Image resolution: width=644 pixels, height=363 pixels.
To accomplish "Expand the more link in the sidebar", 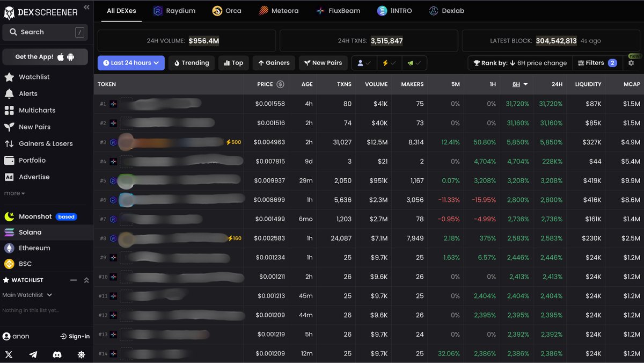I will pos(14,193).
